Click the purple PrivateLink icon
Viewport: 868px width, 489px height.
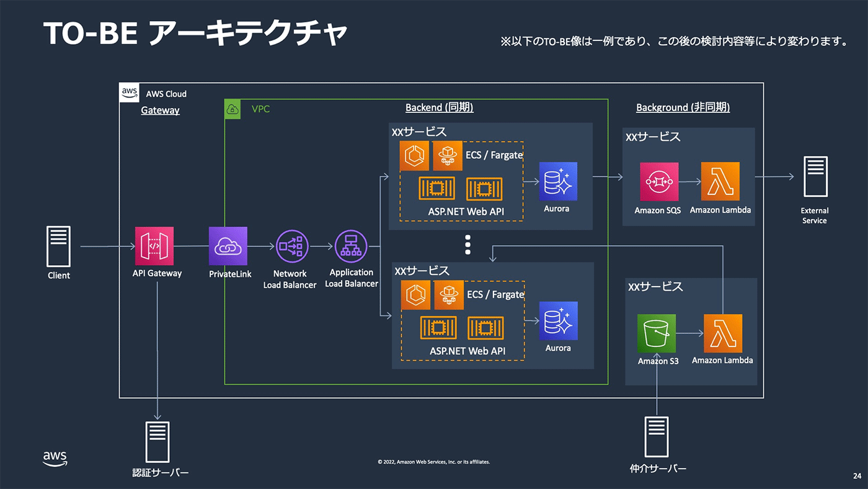[x=228, y=246]
